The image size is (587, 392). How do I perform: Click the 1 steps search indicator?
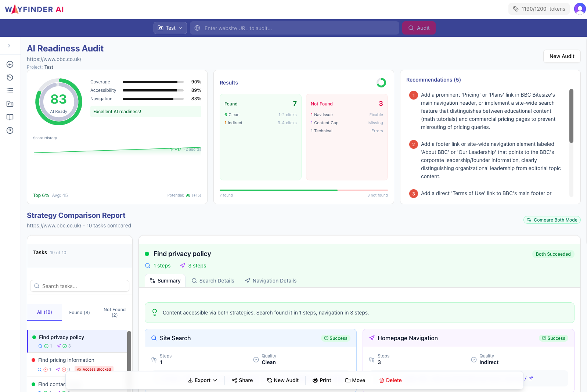tap(158, 266)
